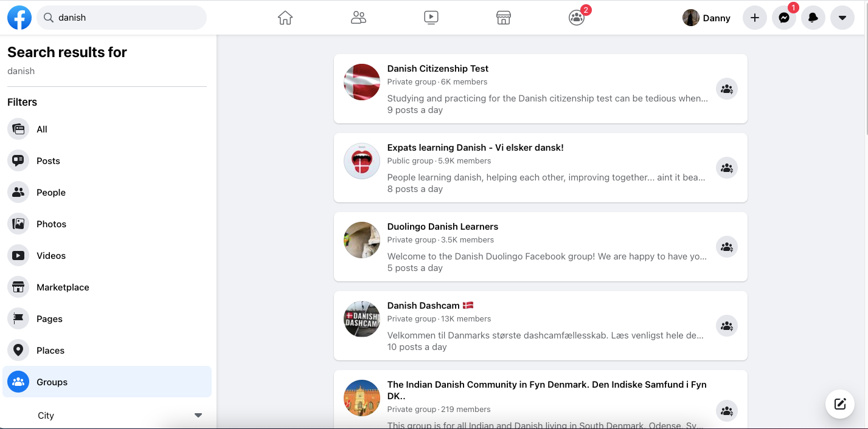Join the Duolingo Danish Learners group
The image size is (868, 429).
(x=726, y=247)
